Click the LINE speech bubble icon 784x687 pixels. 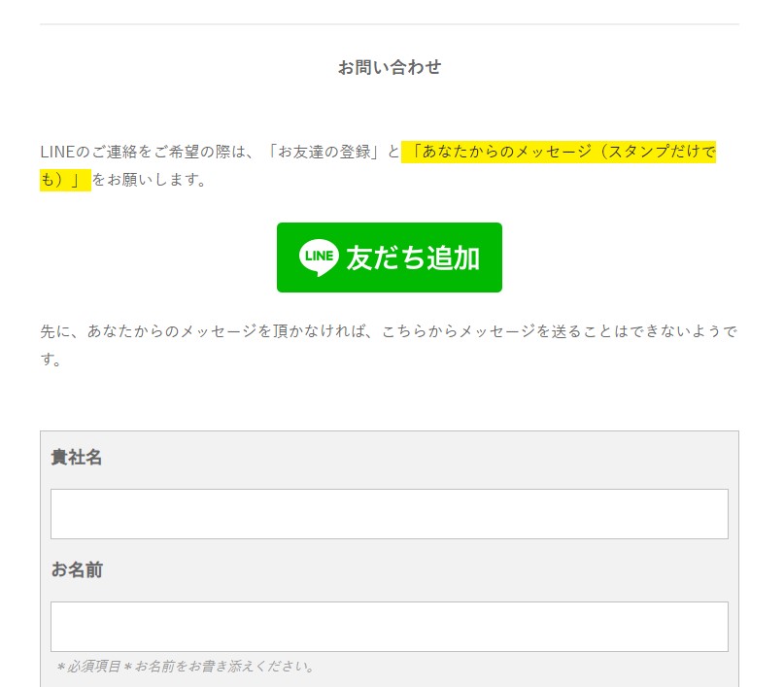(319, 258)
